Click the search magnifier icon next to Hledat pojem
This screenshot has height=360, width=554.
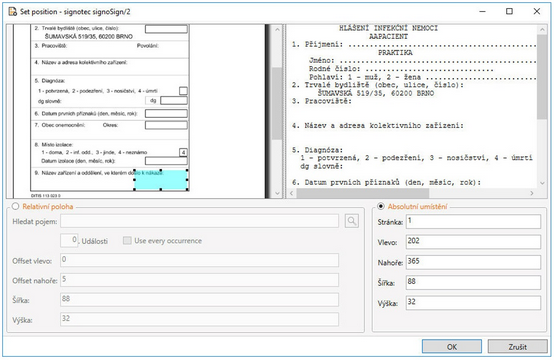point(352,221)
